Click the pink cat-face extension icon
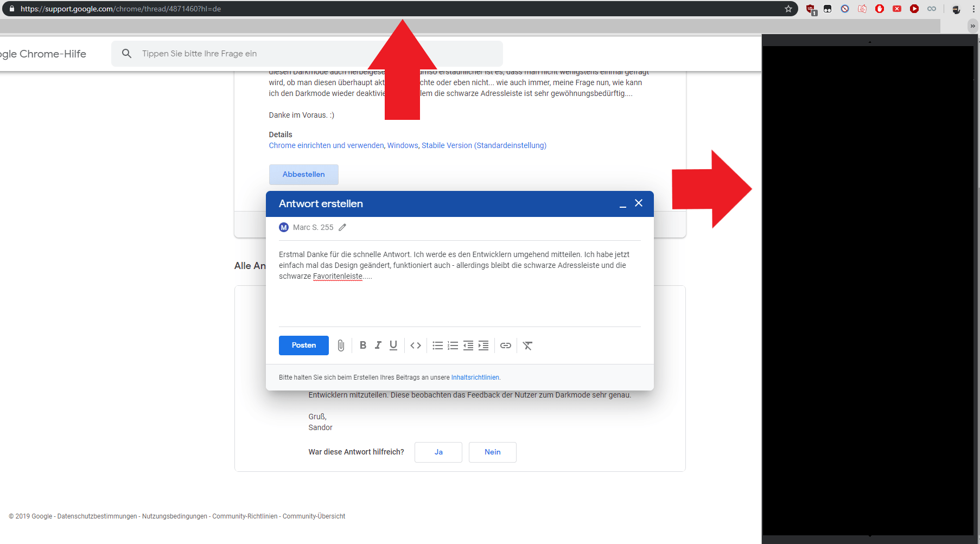Viewport: 980px width, 544px height. click(862, 9)
